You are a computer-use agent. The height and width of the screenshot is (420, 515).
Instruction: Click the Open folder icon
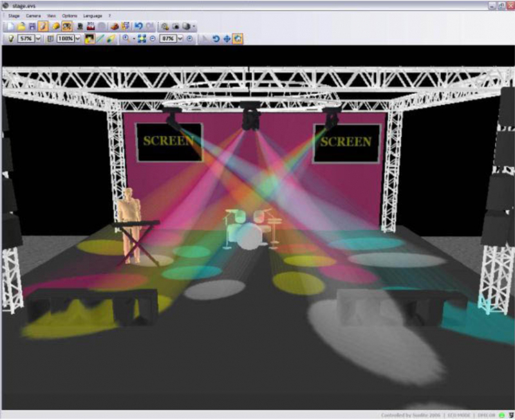(21, 26)
